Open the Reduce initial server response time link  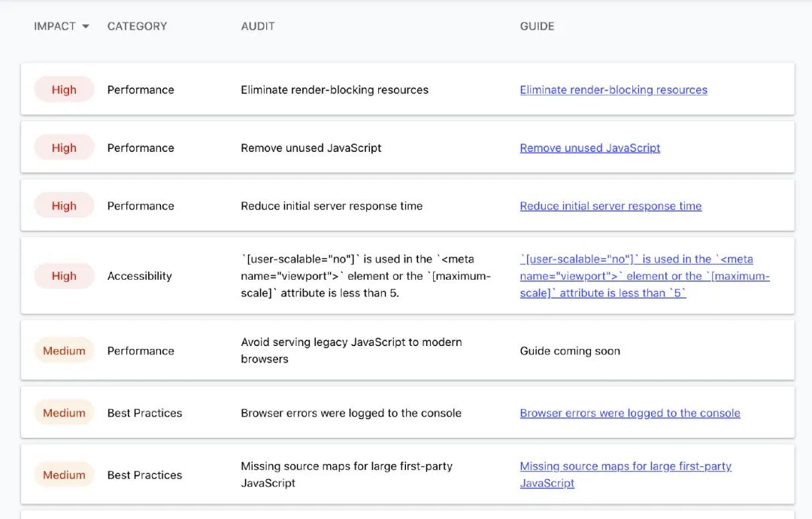point(611,205)
